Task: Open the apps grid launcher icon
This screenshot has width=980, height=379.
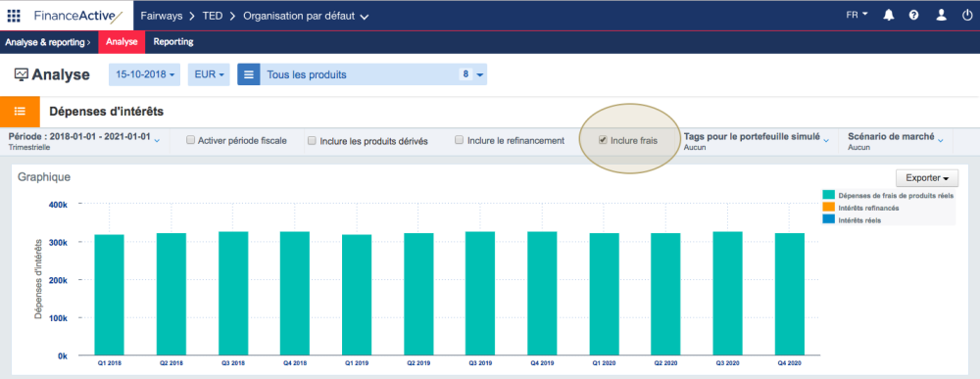Action: pyautogui.click(x=14, y=16)
